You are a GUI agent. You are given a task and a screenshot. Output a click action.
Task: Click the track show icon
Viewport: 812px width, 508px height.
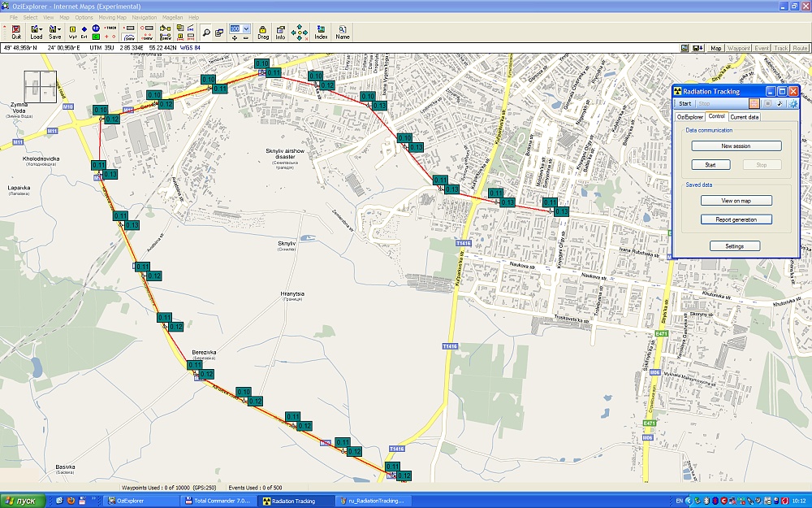(x=129, y=37)
